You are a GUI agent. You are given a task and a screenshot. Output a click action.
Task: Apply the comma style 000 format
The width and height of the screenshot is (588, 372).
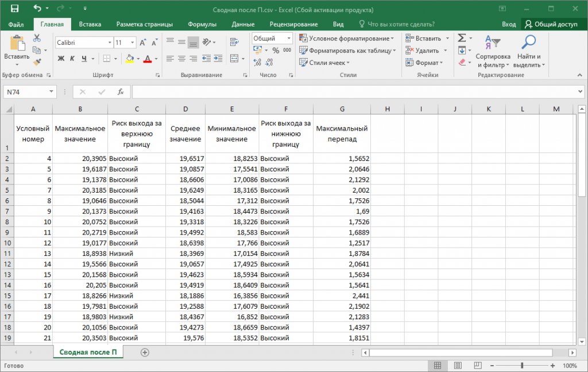click(287, 50)
